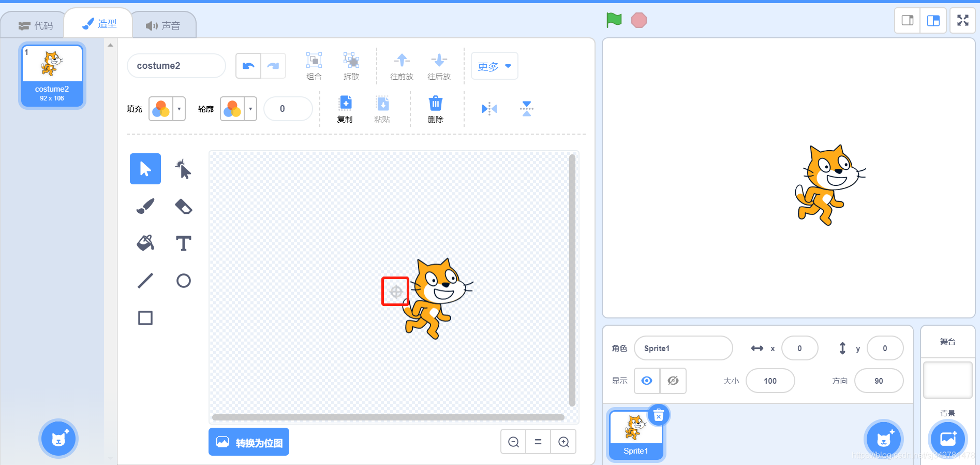Viewport: 980px width, 465px height.
Task: Click the flip horizontal icon
Action: pos(489,109)
